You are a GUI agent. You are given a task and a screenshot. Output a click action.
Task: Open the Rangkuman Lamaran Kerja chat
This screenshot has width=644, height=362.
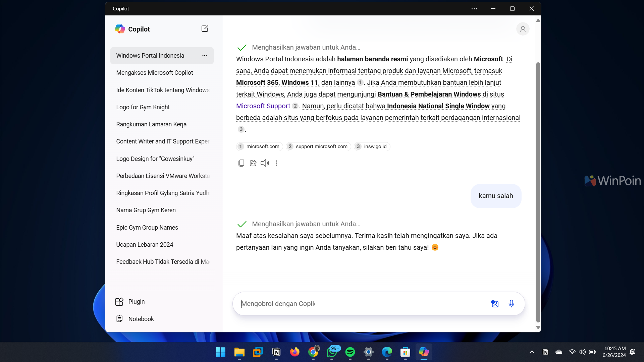pos(162,124)
